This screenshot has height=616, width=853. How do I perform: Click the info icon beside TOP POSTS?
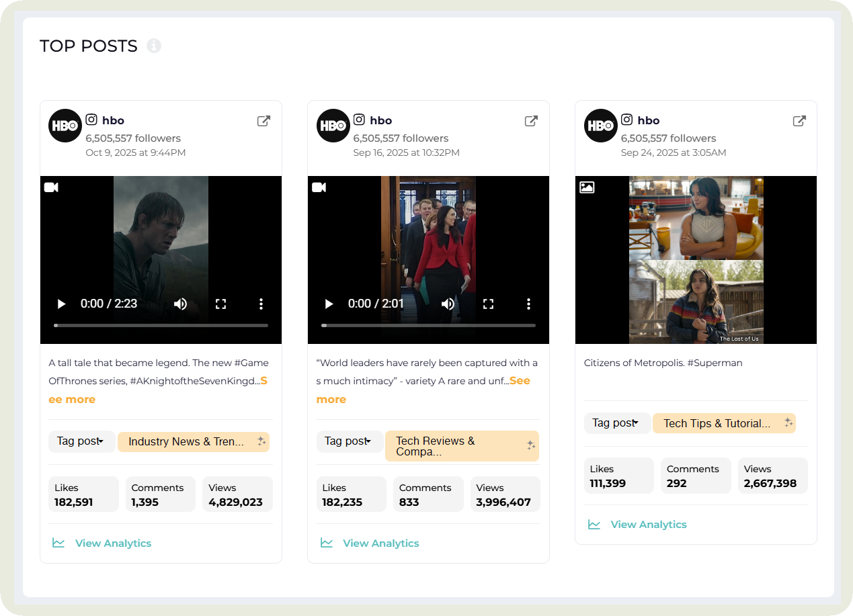(x=154, y=46)
